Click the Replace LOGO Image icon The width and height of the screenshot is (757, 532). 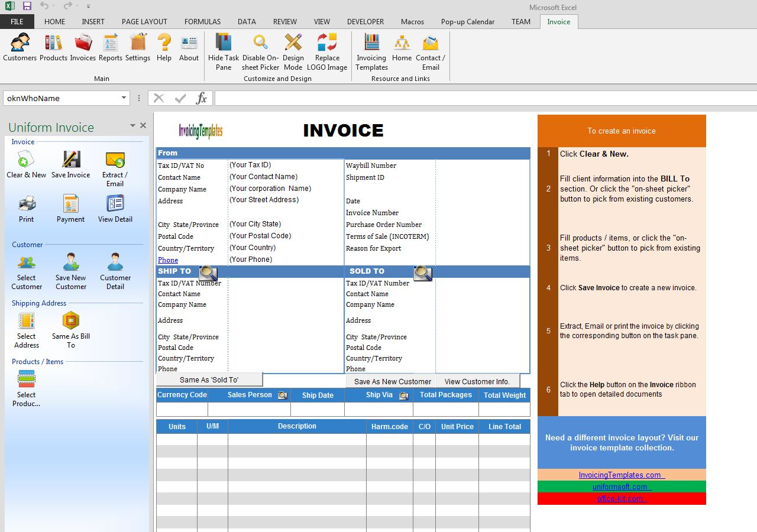(x=327, y=51)
